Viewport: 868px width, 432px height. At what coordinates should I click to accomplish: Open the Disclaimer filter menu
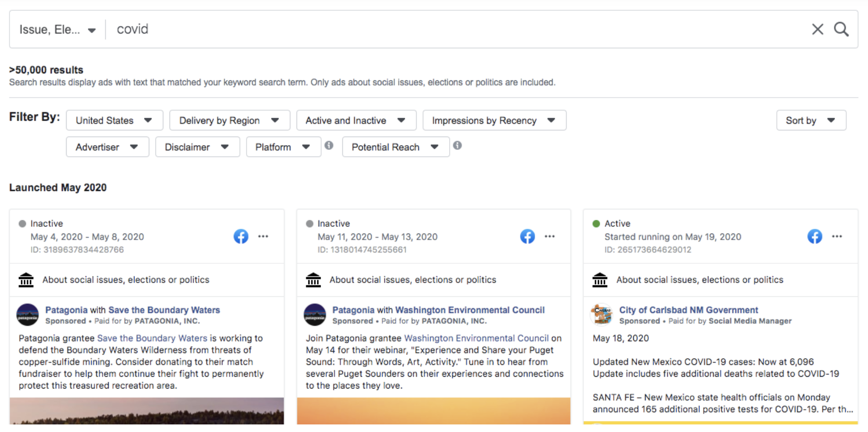point(197,147)
